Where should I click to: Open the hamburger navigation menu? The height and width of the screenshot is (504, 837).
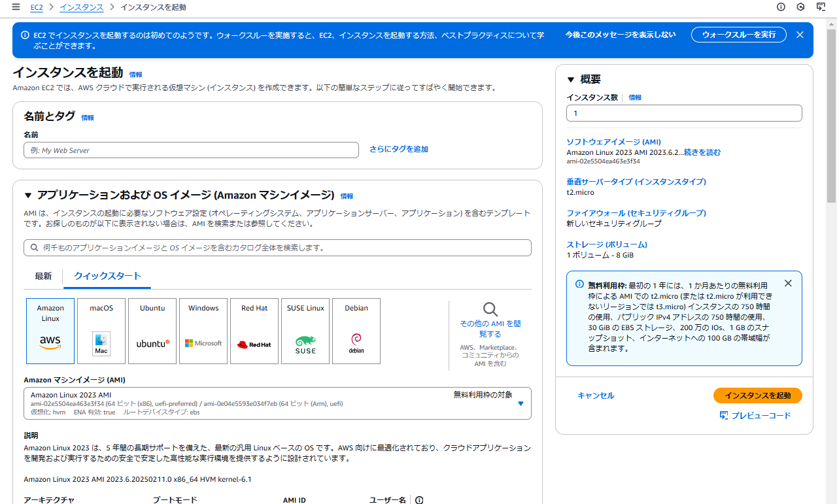click(x=16, y=7)
